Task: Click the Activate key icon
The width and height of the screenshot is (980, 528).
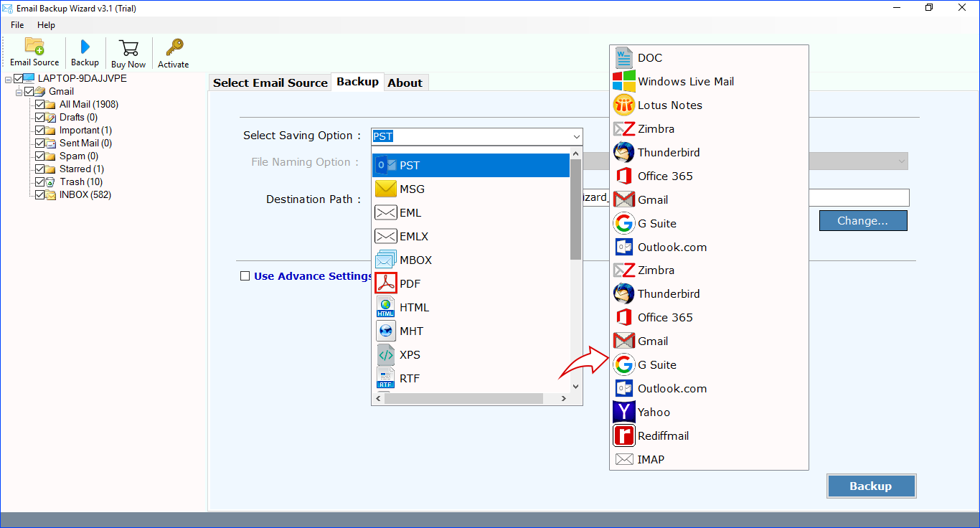Action: point(174,53)
